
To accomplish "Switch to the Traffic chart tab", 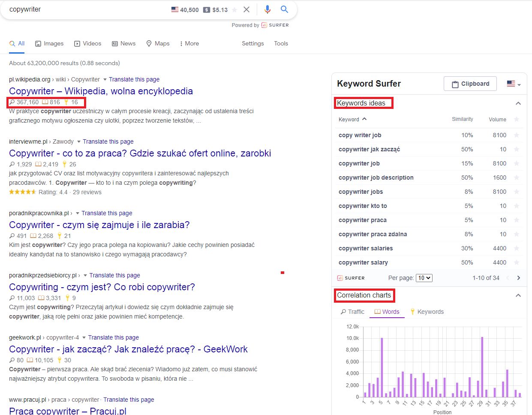I will pyautogui.click(x=352, y=312).
